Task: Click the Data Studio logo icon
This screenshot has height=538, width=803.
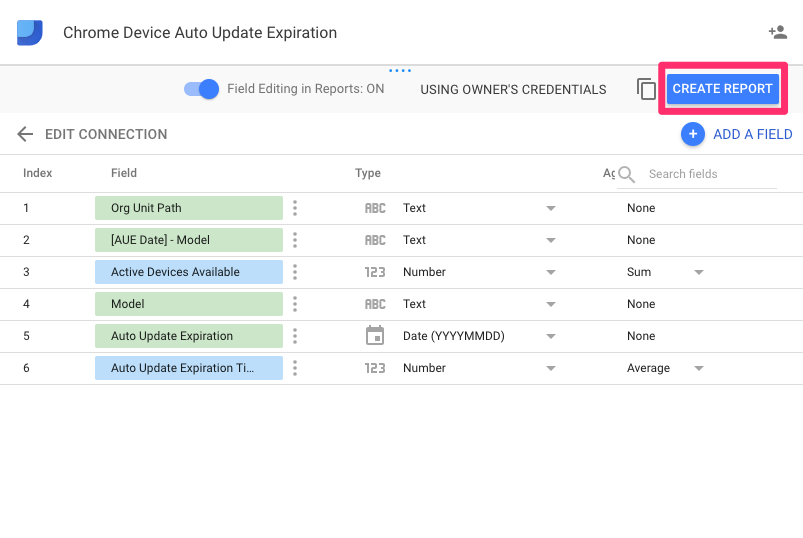Action: (30, 32)
